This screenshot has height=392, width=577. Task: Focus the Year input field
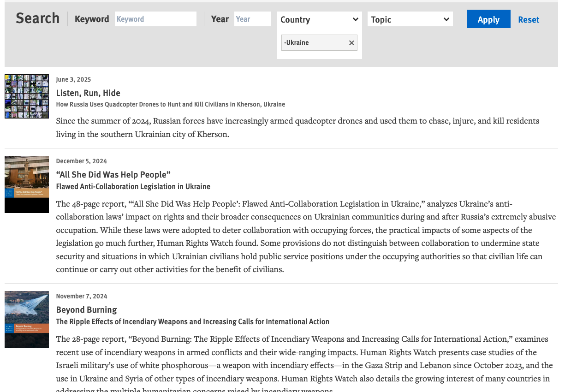click(252, 19)
